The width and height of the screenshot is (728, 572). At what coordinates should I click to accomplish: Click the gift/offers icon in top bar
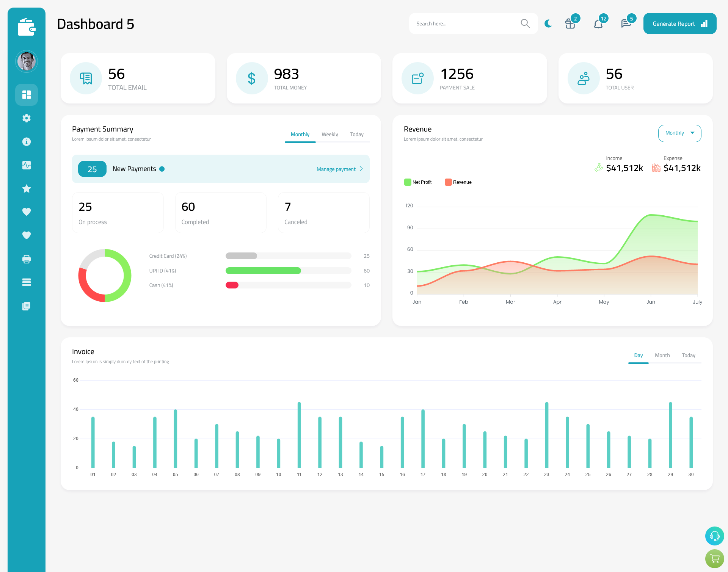pos(570,24)
